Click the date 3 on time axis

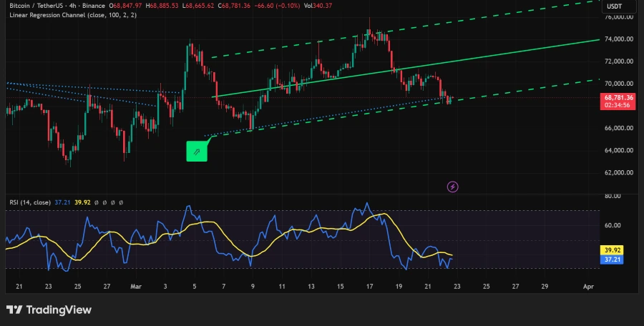[165, 287]
